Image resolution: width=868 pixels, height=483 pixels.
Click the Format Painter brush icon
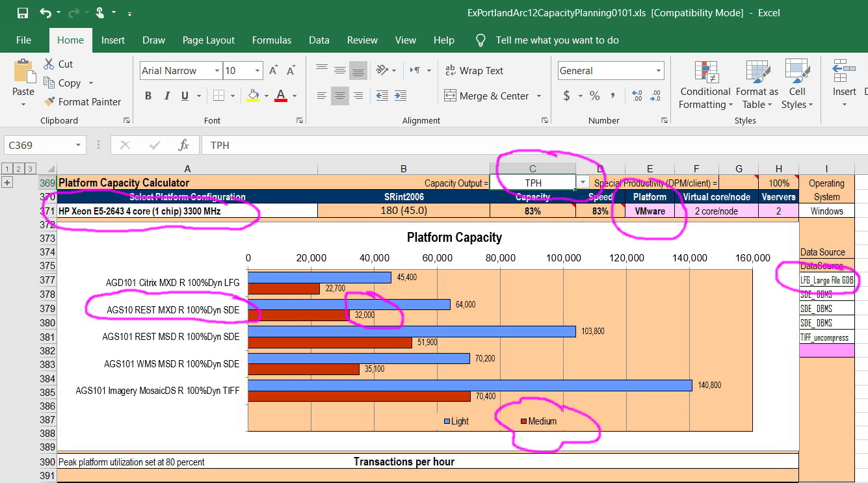coord(49,102)
